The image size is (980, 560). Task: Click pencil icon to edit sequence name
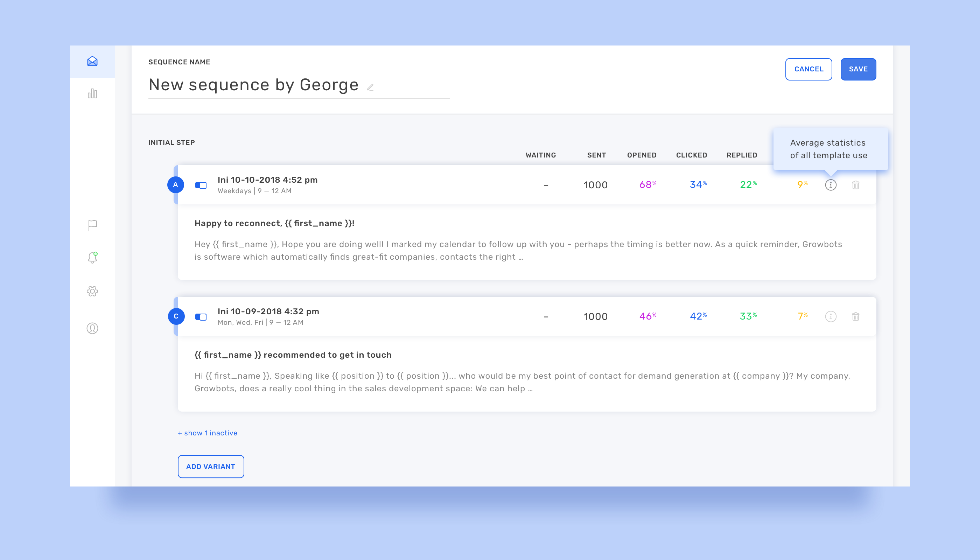(370, 87)
